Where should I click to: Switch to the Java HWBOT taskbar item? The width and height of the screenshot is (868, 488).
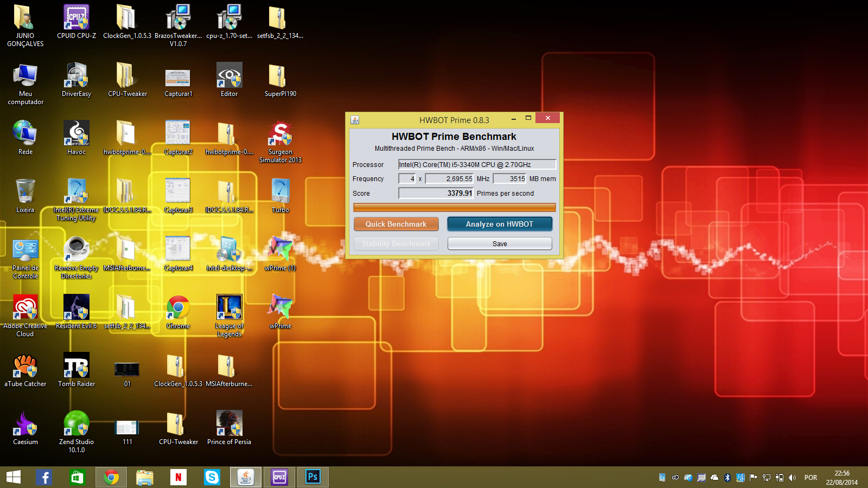pyautogui.click(x=246, y=477)
